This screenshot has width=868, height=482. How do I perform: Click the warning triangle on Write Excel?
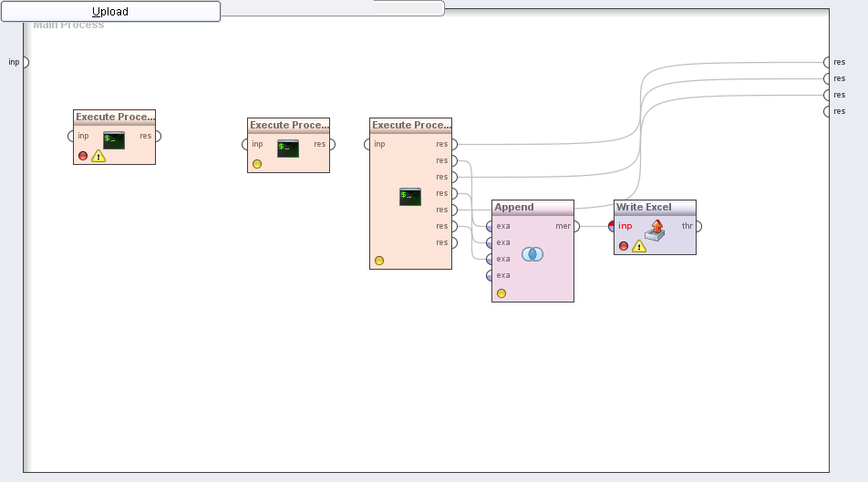(639, 246)
